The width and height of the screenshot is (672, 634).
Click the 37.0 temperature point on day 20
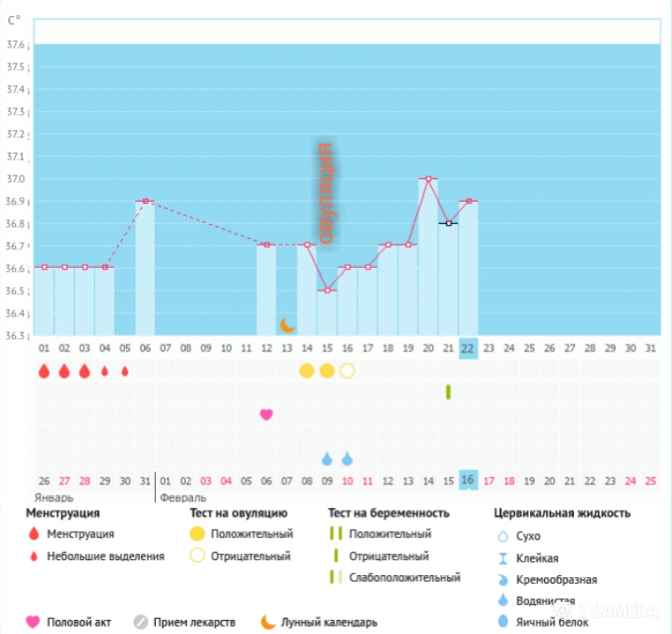pyautogui.click(x=428, y=178)
